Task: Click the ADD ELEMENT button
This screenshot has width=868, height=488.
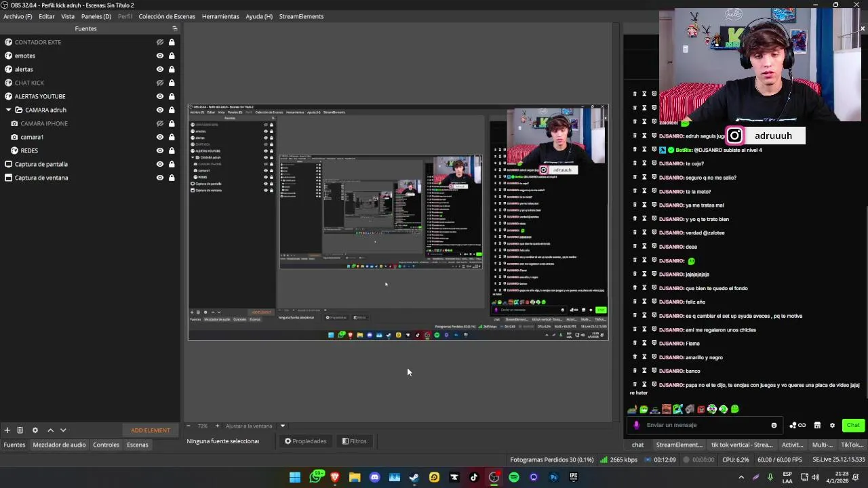Action: 151,430
